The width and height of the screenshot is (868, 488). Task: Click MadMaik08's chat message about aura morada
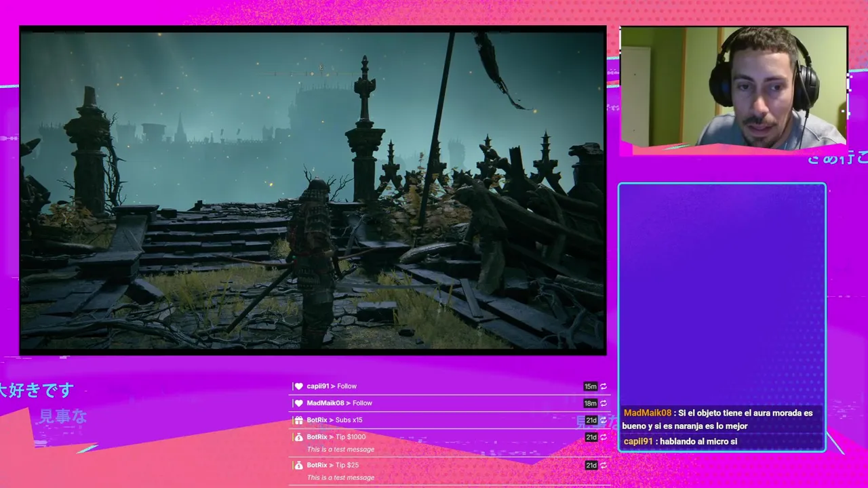point(717,420)
